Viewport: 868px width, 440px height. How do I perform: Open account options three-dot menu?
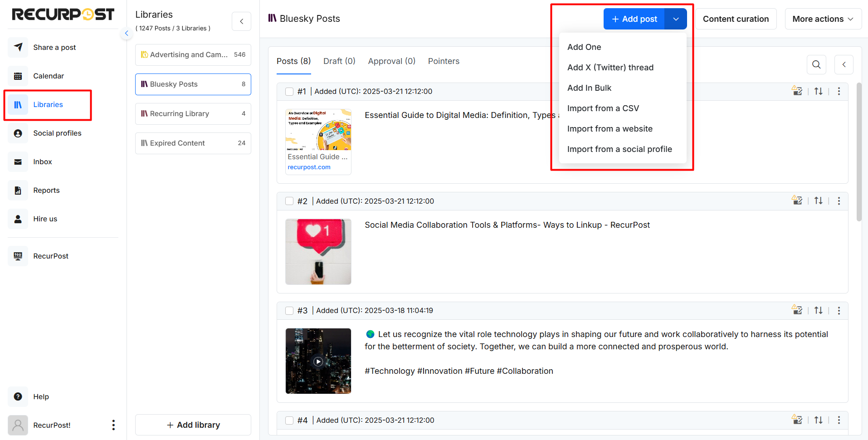(x=113, y=425)
